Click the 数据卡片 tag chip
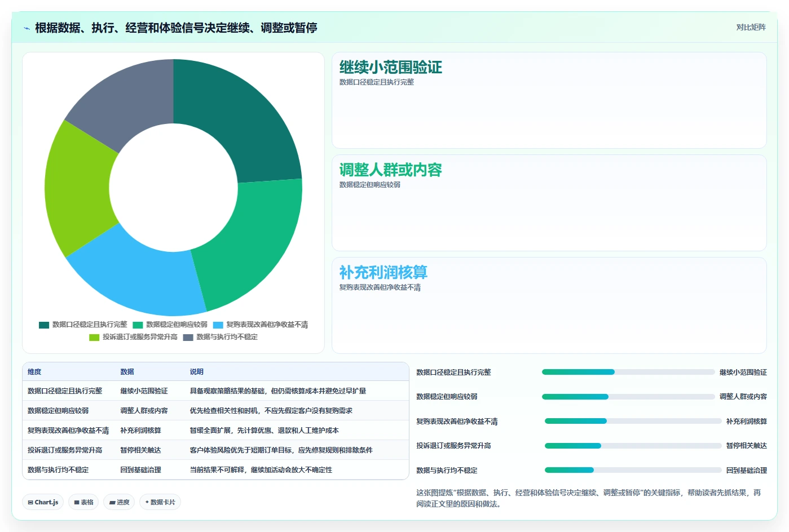Viewport: 789px width, 532px height. click(160, 502)
